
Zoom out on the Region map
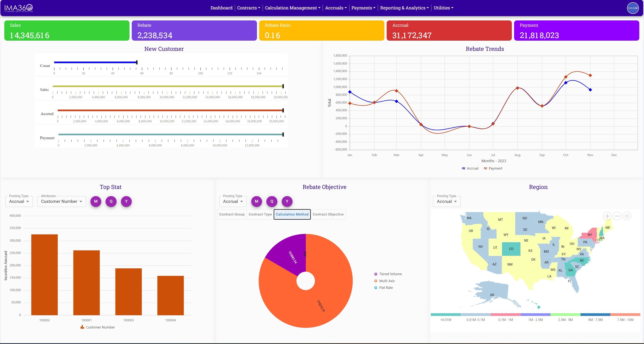tap(617, 216)
